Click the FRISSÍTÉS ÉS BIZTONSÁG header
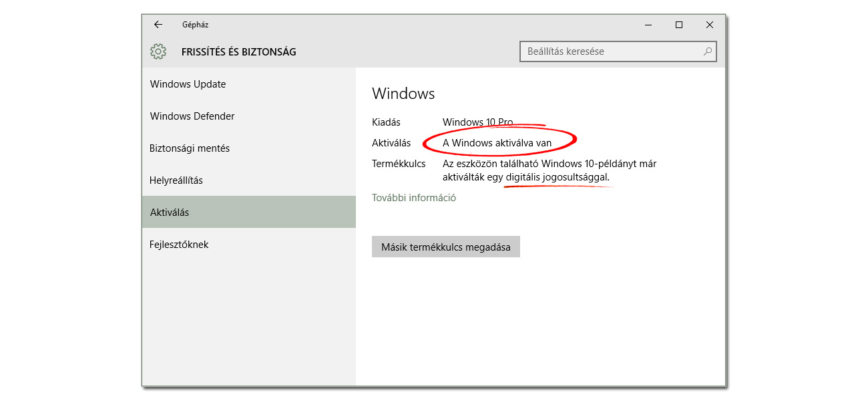 (x=239, y=52)
